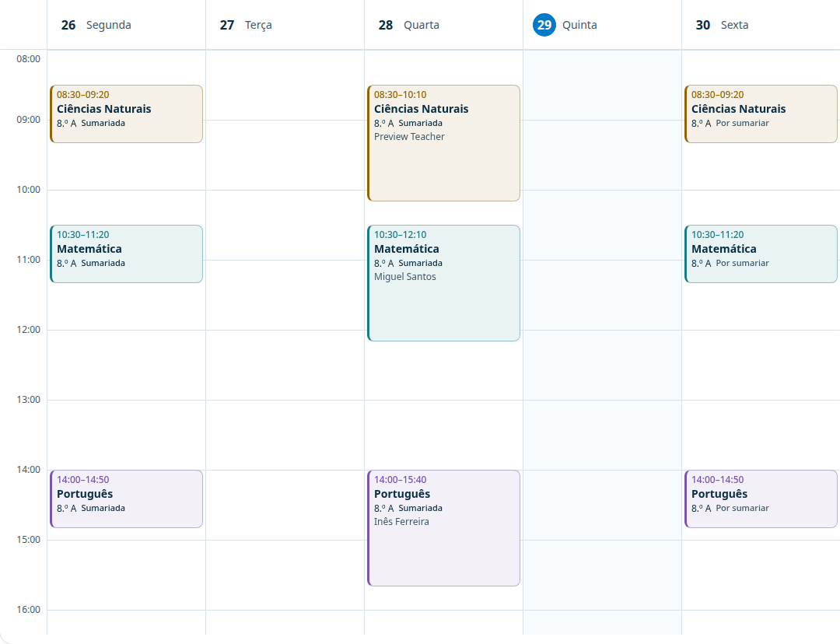Click 'Miguel Santos' name in Wednesday Matemática
Viewport: 840px width, 644px height.
point(405,276)
